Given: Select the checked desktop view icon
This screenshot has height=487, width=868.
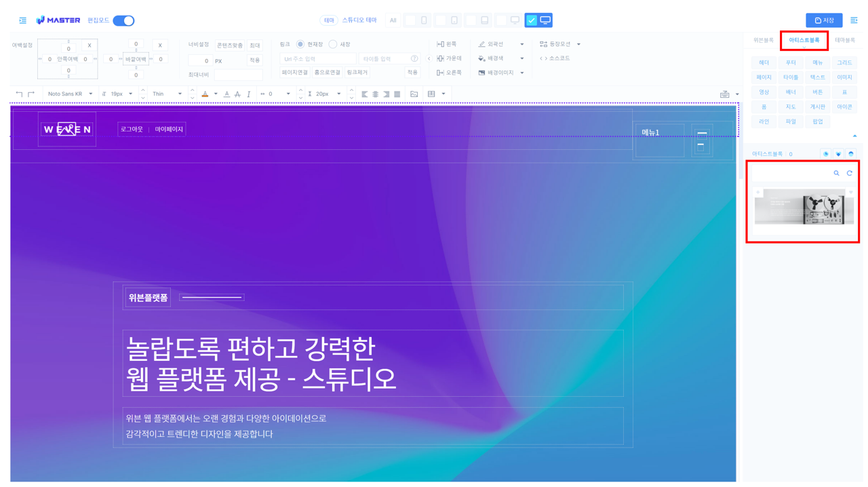Looking at the screenshot, I should click(538, 20).
